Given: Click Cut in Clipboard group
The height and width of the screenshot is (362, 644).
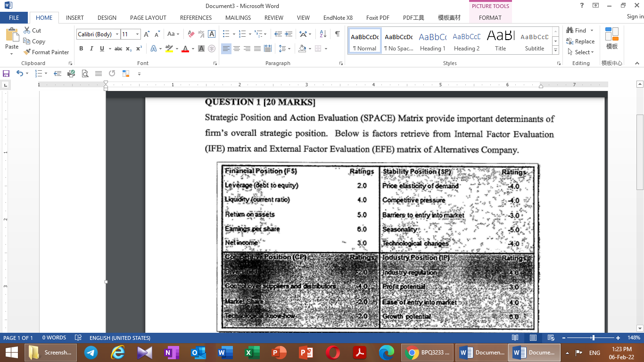Looking at the screenshot, I should pyautogui.click(x=32, y=30).
